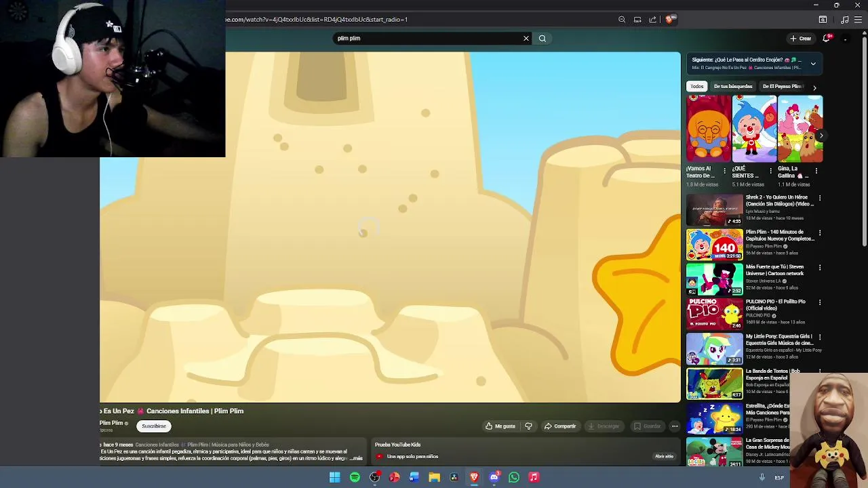Open OBS Studio from the taskbar

pos(374,477)
